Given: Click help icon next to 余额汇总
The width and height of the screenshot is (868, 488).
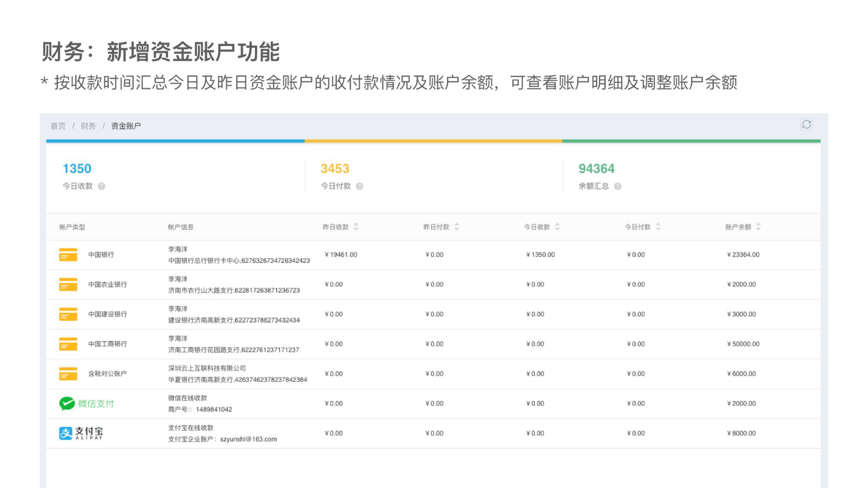Looking at the screenshot, I should pyautogui.click(x=617, y=186).
